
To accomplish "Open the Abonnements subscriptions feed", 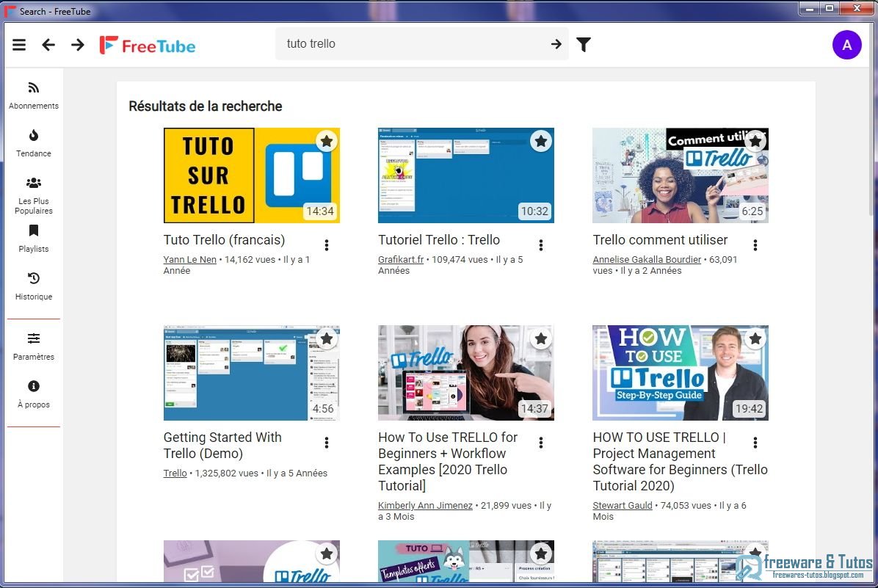I will [33, 95].
